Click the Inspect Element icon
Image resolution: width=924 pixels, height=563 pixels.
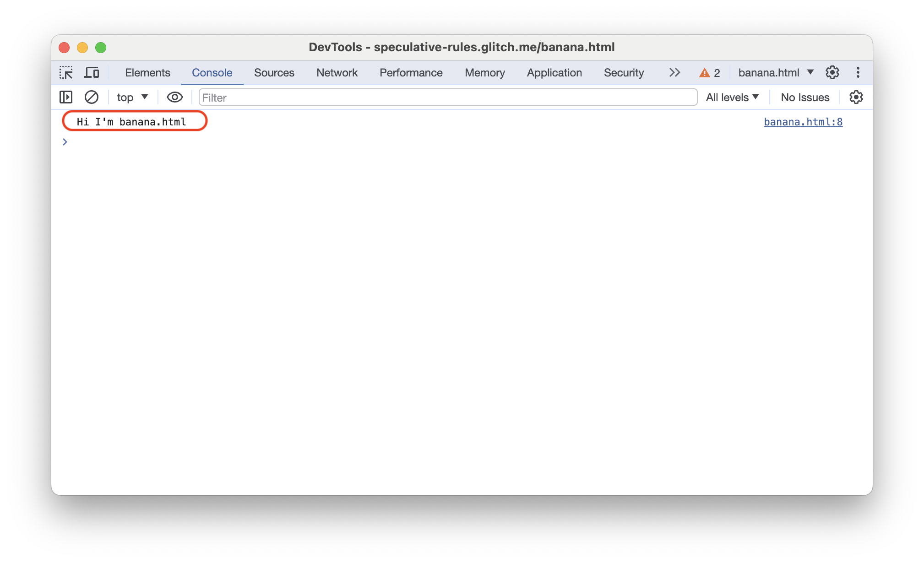66,73
